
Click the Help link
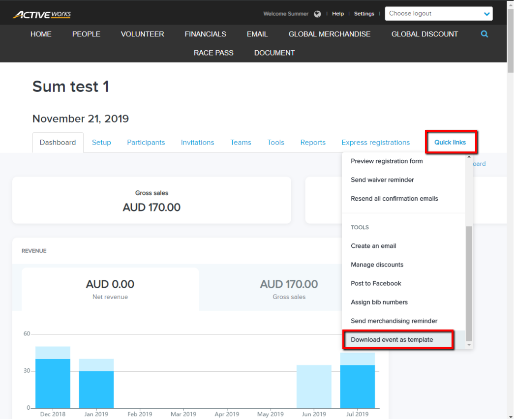[x=337, y=14]
